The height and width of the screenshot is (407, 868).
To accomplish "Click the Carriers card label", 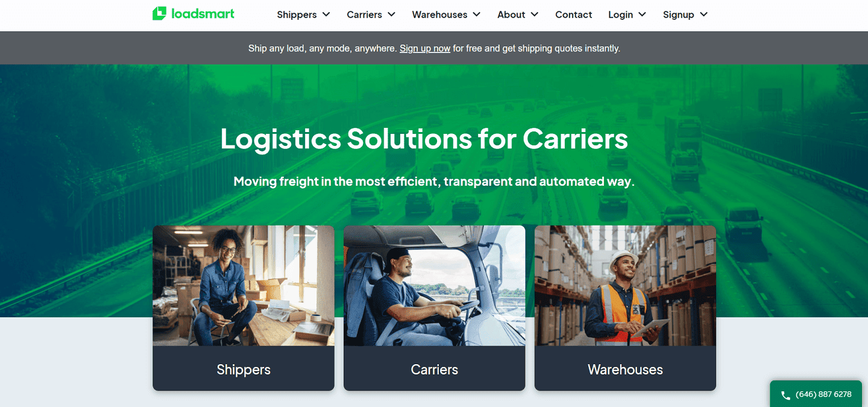I will click(435, 369).
